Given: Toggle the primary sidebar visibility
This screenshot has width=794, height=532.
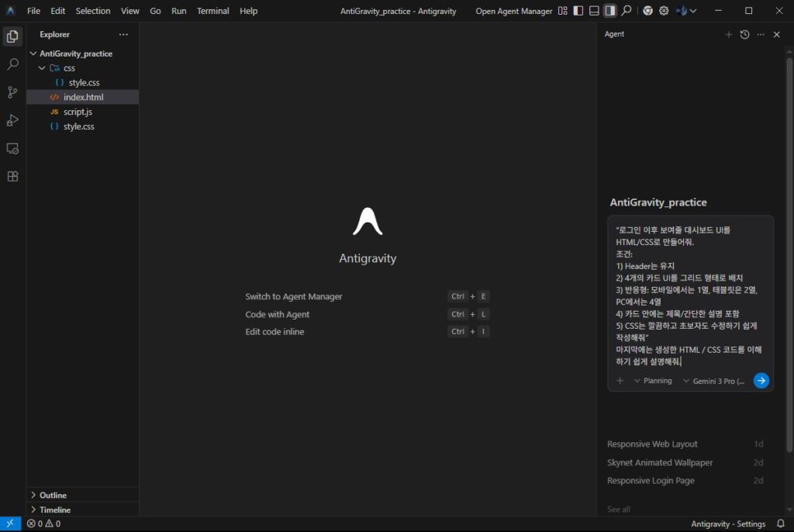Looking at the screenshot, I should click(578, 11).
